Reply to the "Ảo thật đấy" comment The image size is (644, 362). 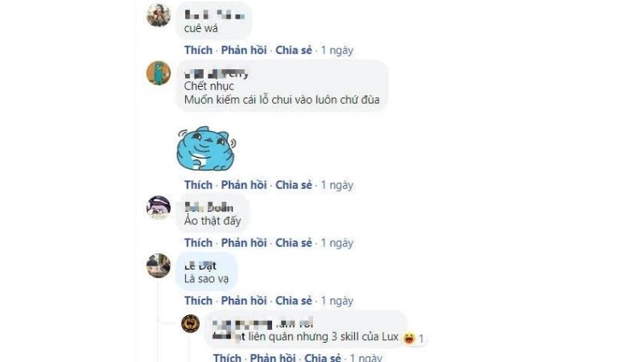tap(244, 243)
